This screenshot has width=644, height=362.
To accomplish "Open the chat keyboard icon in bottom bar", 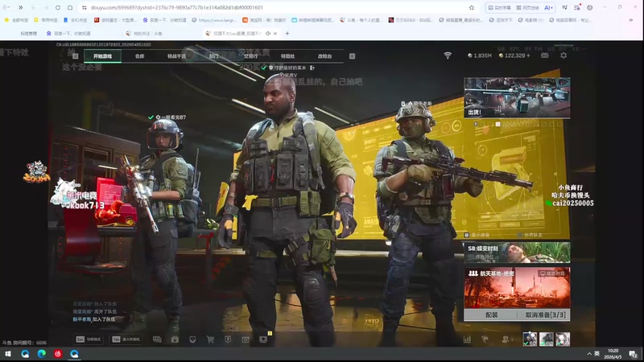I will [x=157, y=339].
